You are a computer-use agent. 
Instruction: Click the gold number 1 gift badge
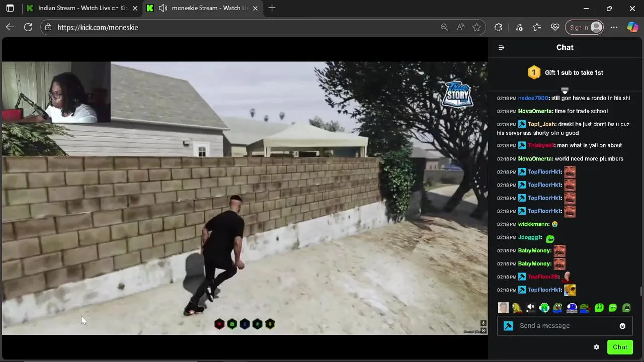534,72
